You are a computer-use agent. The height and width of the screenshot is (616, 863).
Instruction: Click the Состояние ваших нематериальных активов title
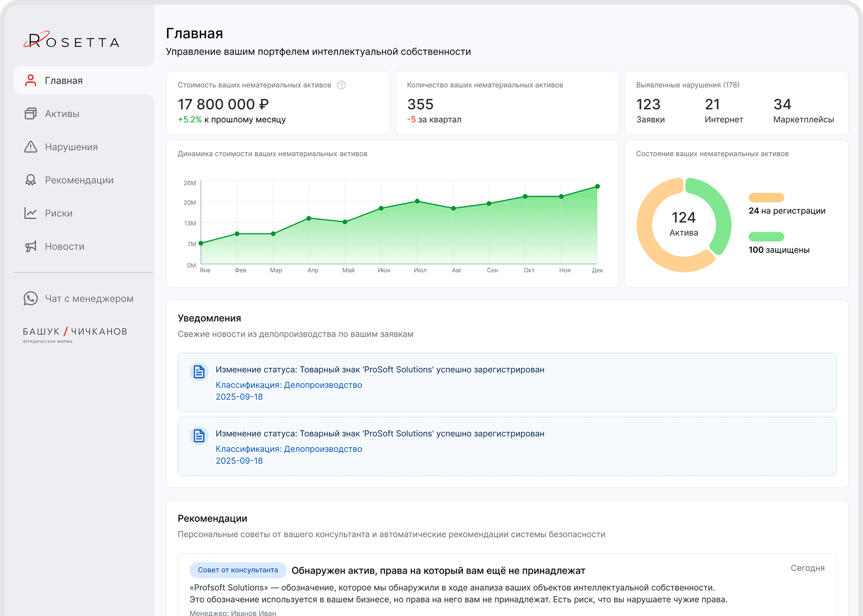(712, 154)
